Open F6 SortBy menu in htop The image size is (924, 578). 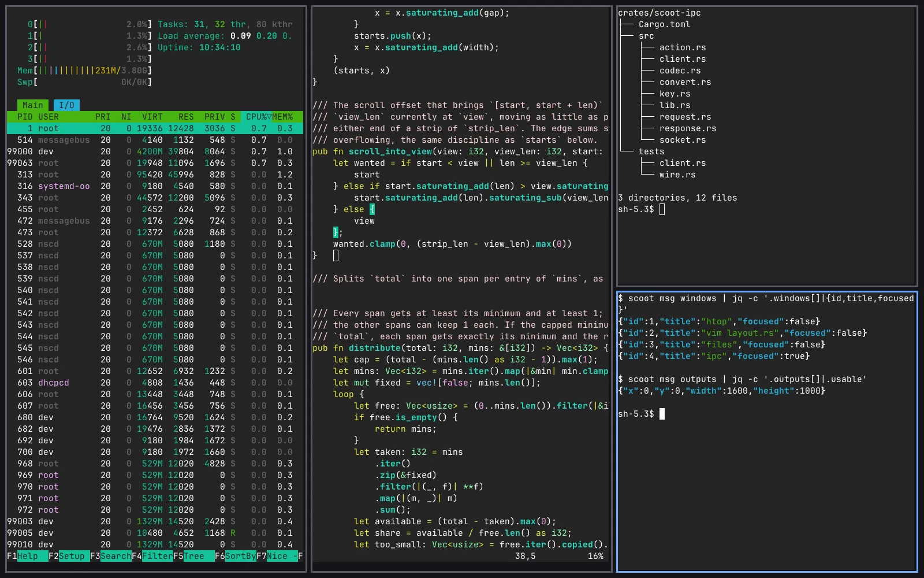pos(235,556)
